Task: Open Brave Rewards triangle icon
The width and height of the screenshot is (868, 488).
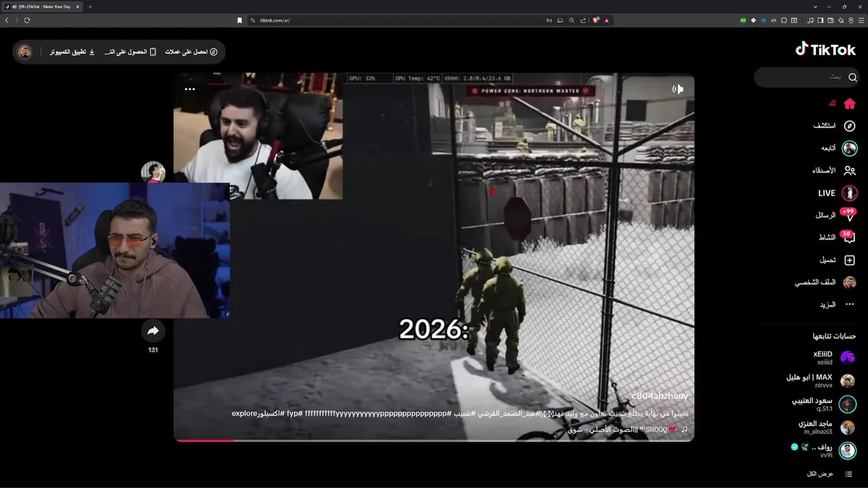Action: click(x=607, y=20)
